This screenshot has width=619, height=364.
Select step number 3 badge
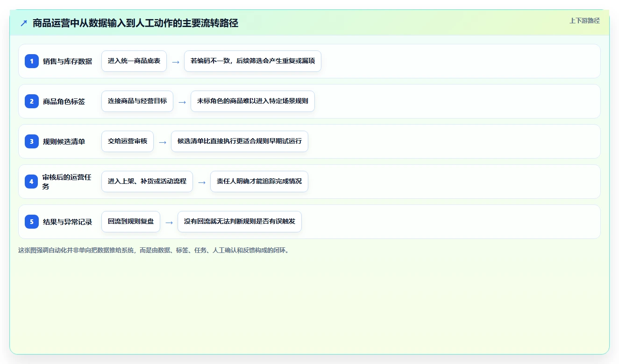tap(32, 141)
